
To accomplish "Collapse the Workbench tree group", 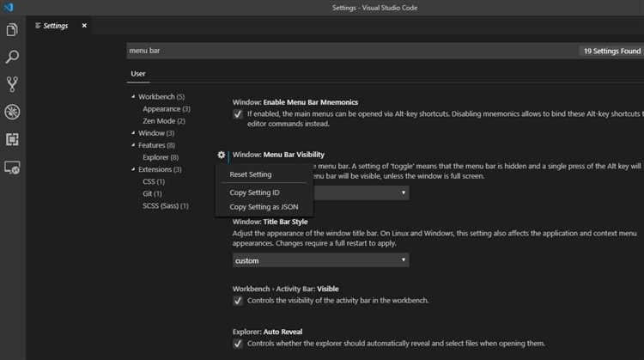I will pyautogui.click(x=133, y=96).
